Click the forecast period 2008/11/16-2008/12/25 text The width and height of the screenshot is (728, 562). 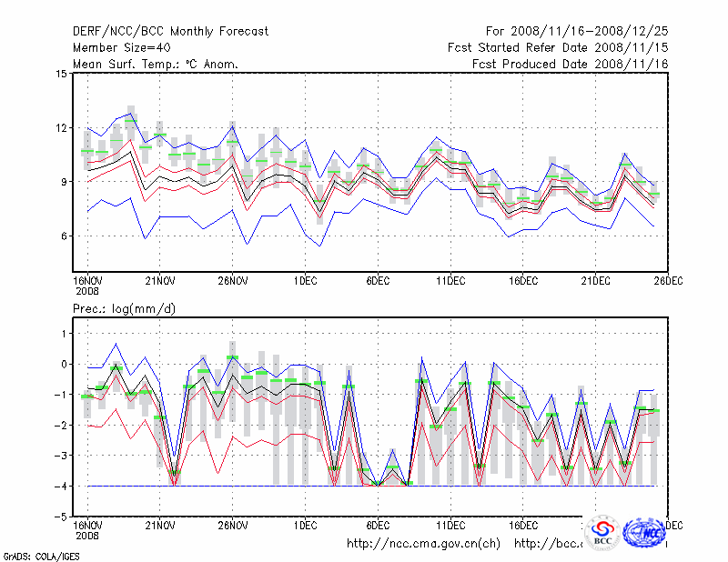tap(589, 31)
